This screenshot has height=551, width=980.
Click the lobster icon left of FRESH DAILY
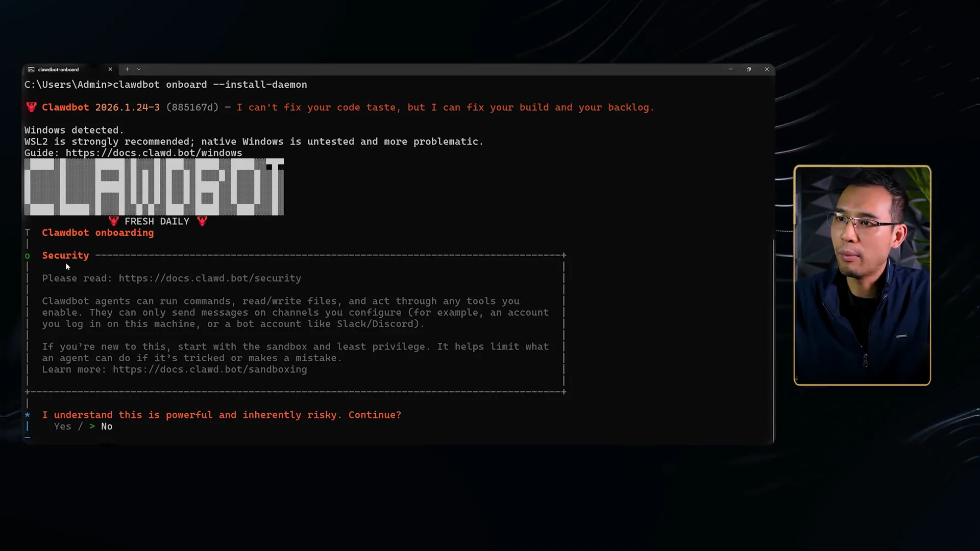pyautogui.click(x=114, y=221)
